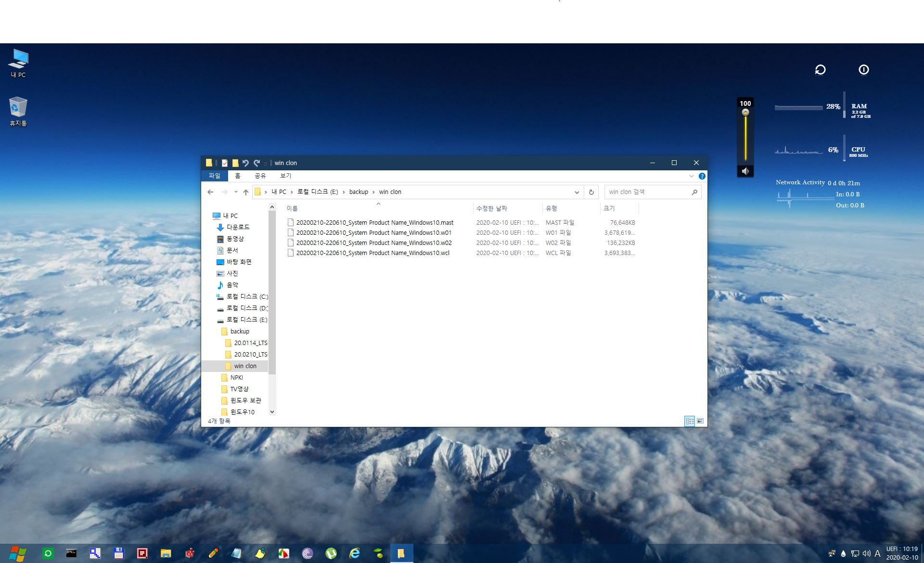
Task: Click the green refresh taskbar icon
Action: coord(48,553)
